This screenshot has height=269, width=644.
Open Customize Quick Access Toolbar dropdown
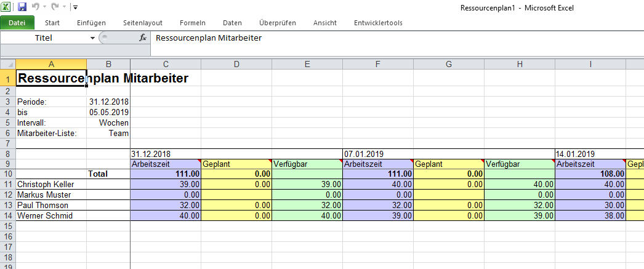point(75,7)
